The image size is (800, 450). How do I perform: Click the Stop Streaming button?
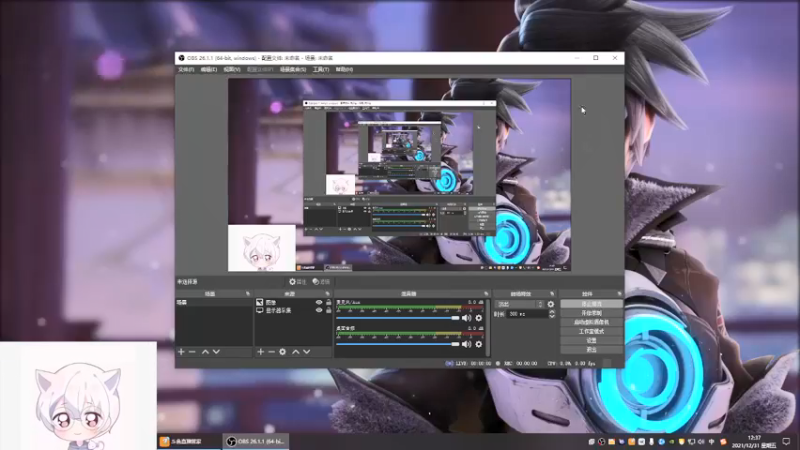coord(591,304)
